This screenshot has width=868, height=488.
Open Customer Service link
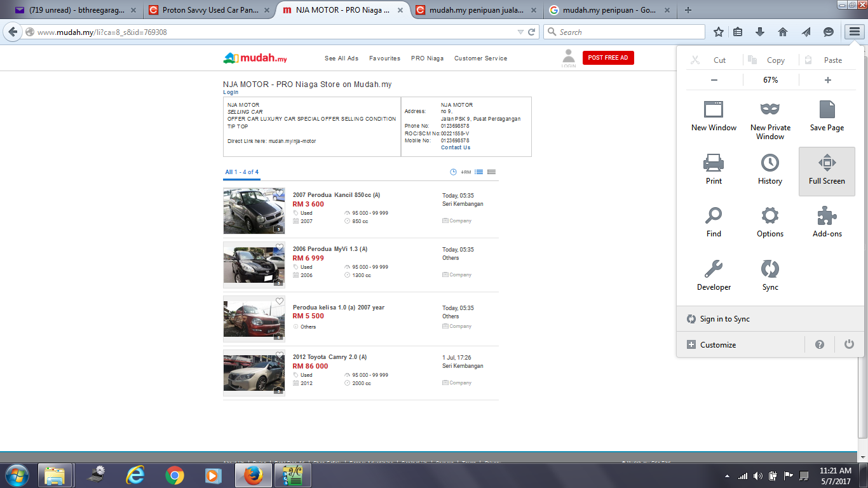coord(480,58)
